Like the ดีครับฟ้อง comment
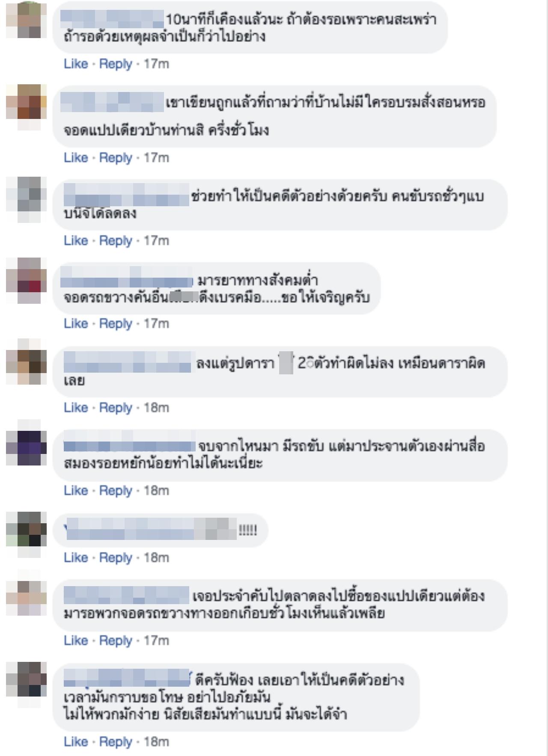548x756 pixels. click(76, 741)
